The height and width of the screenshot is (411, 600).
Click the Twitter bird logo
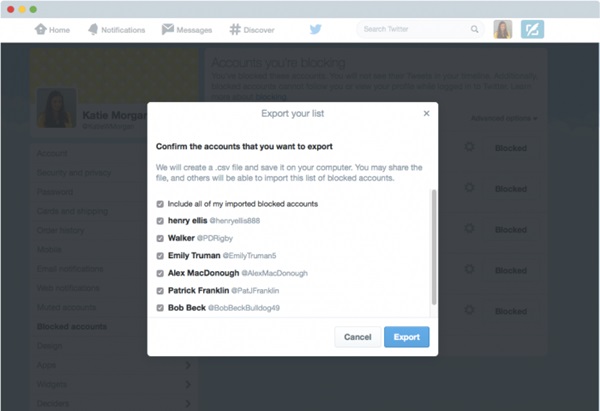click(x=315, y=29)
